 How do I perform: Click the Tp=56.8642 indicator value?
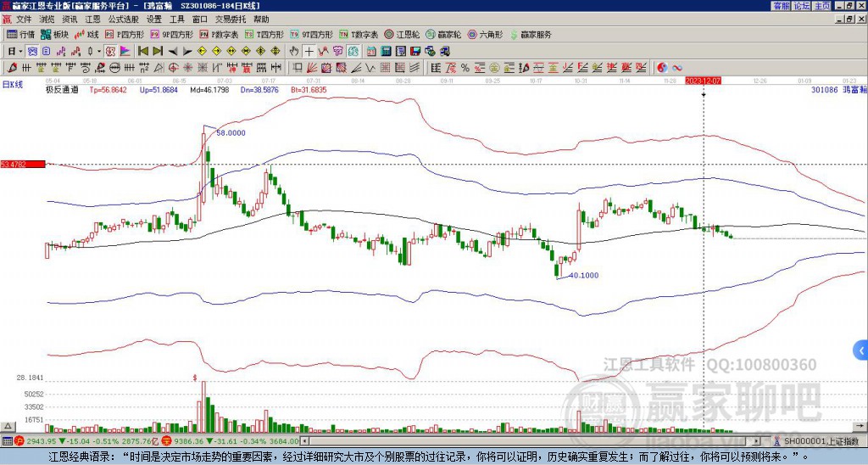coord(108,90)
